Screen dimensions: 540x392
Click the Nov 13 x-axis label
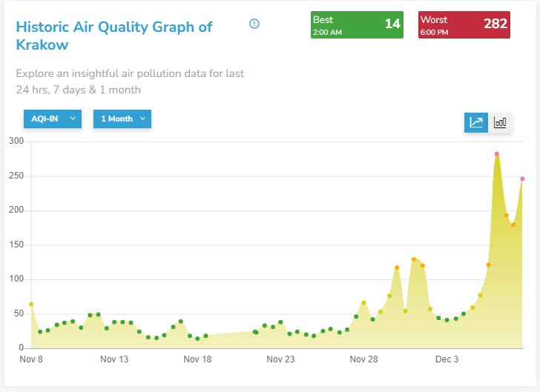pyautogui.click(x=114, y=360)
